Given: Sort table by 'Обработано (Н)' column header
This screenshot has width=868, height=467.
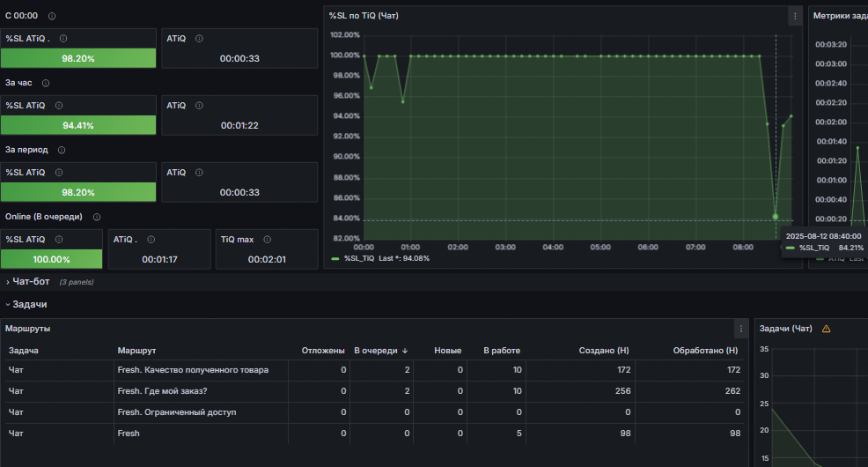Looking at the screenshot, I should 705,351.
